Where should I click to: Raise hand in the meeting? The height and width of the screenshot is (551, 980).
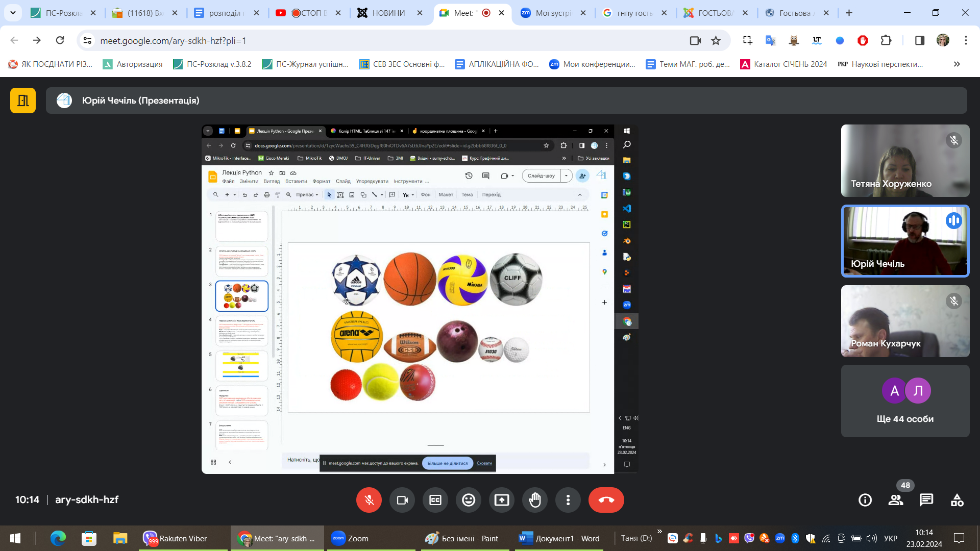coord(535,500)
